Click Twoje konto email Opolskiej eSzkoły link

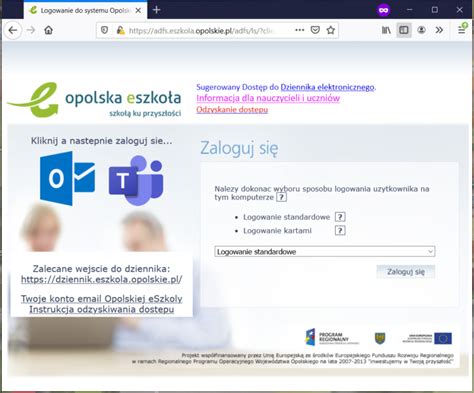point(102,299)
